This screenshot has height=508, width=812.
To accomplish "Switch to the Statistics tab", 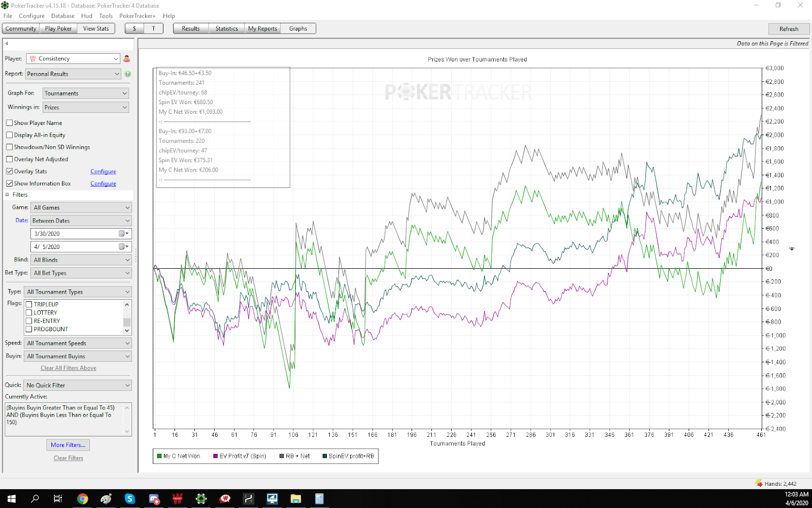I will (226, 29).
